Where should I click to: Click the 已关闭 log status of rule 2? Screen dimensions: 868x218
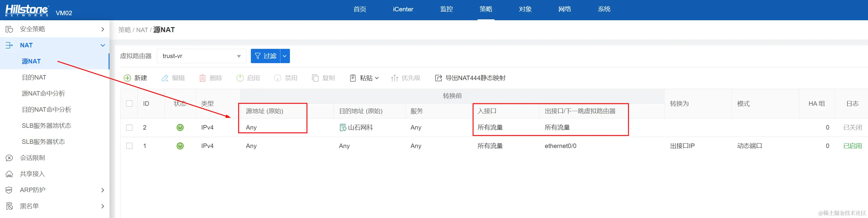click(852, 127)
